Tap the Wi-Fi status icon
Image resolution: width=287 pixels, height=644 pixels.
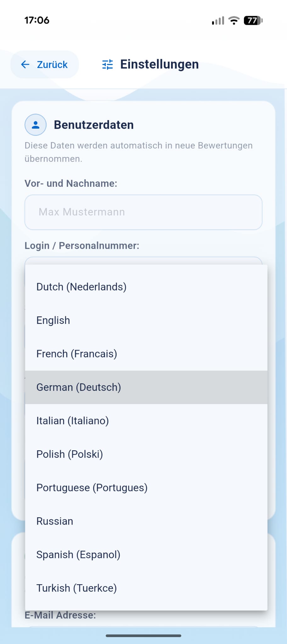[x=234, y=20]
